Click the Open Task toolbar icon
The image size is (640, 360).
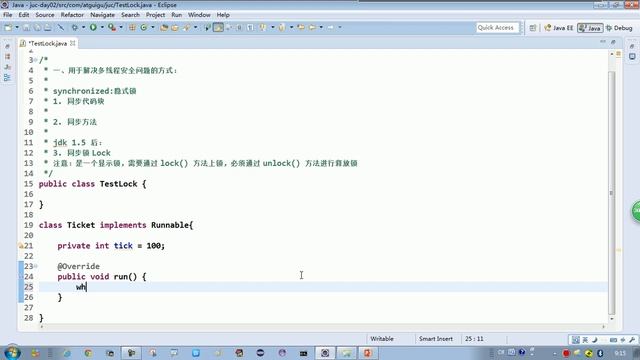[175, 27]
